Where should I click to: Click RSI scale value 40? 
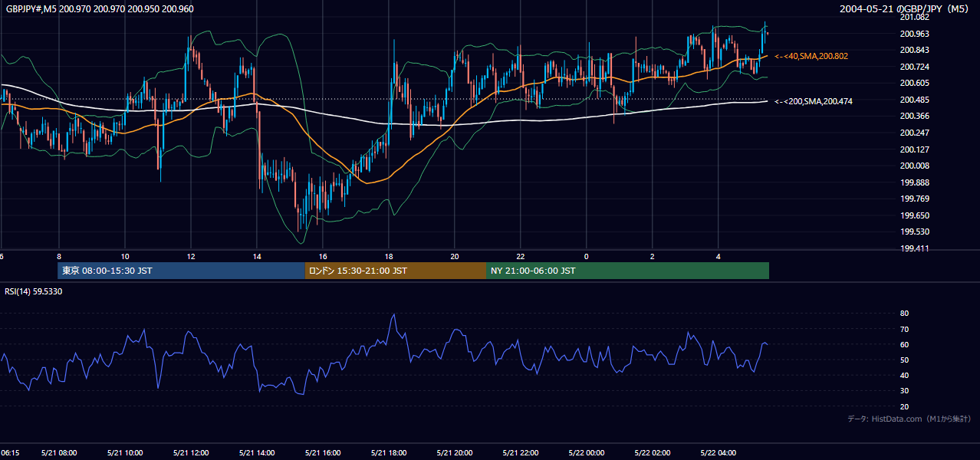pos(904,375)
